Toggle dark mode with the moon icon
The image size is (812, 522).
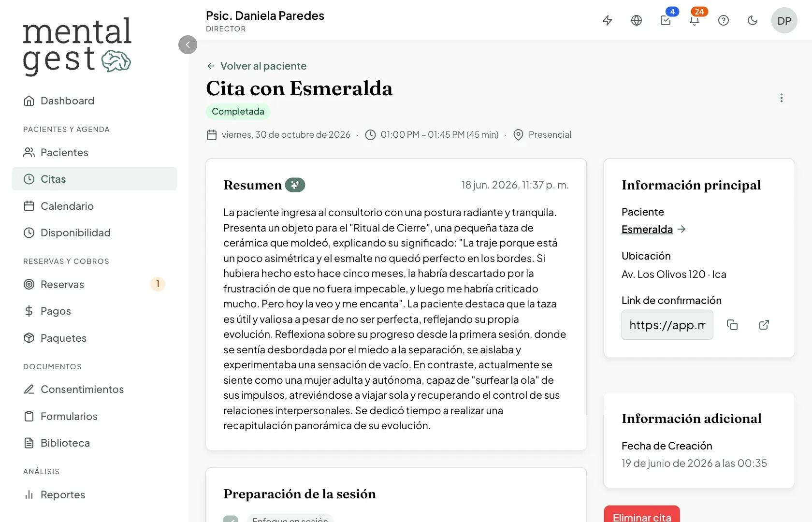(x=753, y=20)
